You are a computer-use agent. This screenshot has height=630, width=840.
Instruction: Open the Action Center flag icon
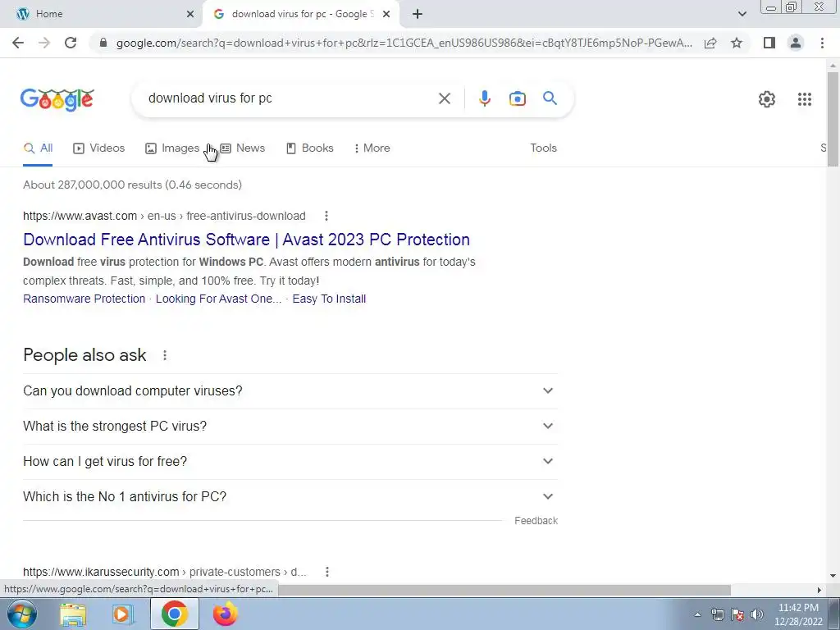[x=737, y=614]
